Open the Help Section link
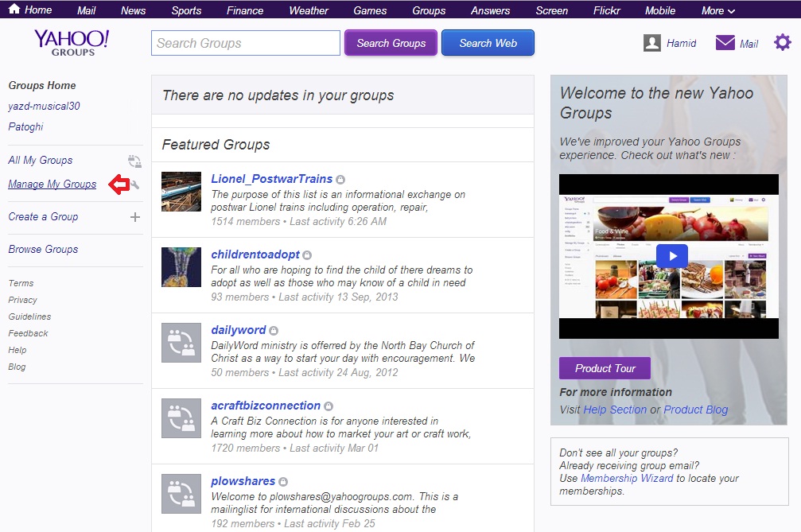The image size is (801, 532). [x=615, y=410]
